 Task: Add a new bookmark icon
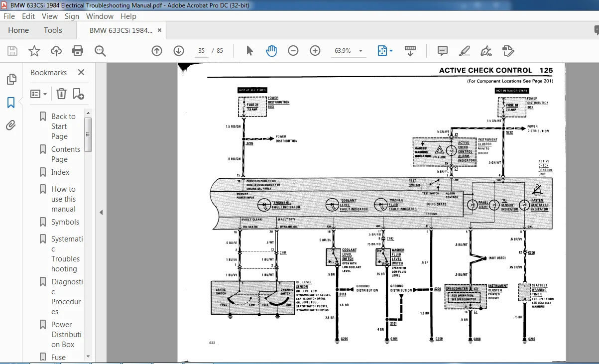click(x=78, y=94)
